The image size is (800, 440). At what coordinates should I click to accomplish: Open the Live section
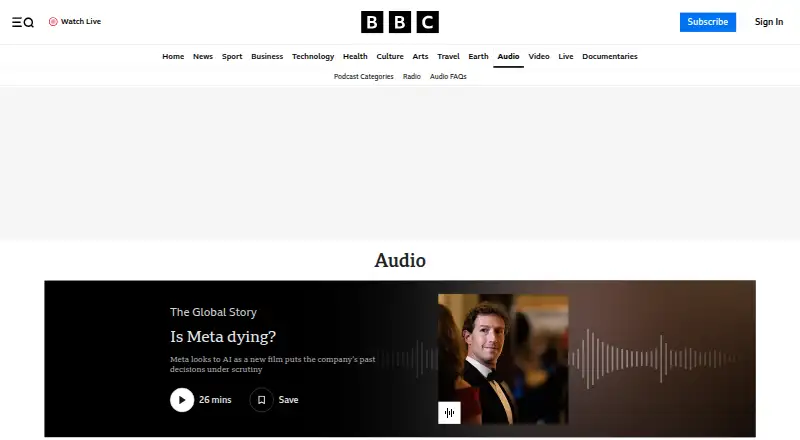click(x=565, y=56)
